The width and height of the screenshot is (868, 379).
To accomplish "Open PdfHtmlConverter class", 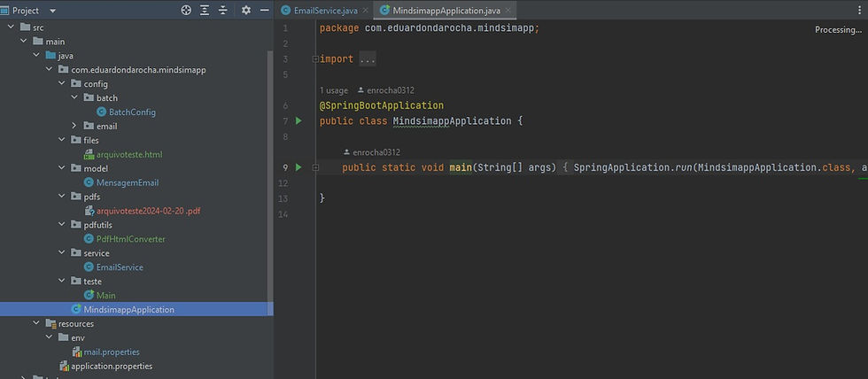I will click(131, 239).
